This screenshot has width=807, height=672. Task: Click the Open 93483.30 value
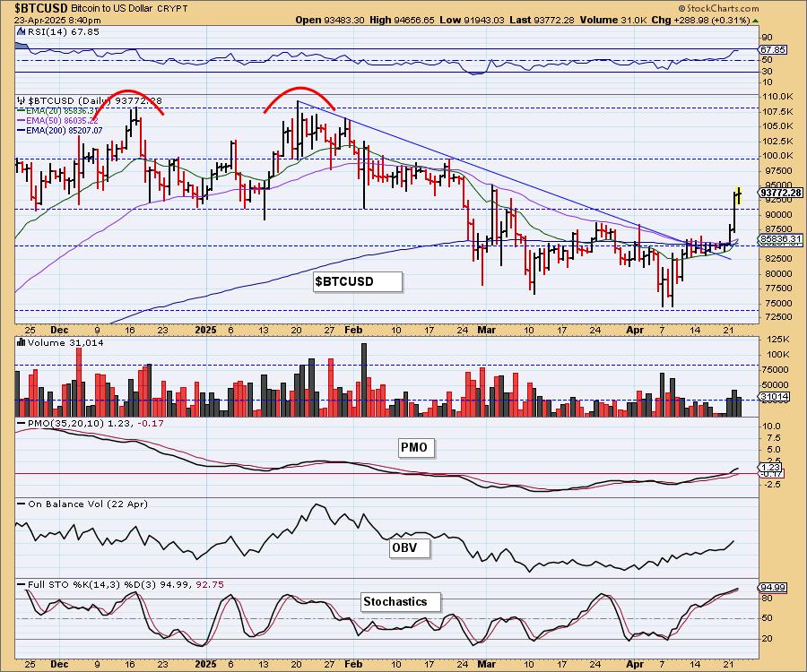(x=330, y=20)
